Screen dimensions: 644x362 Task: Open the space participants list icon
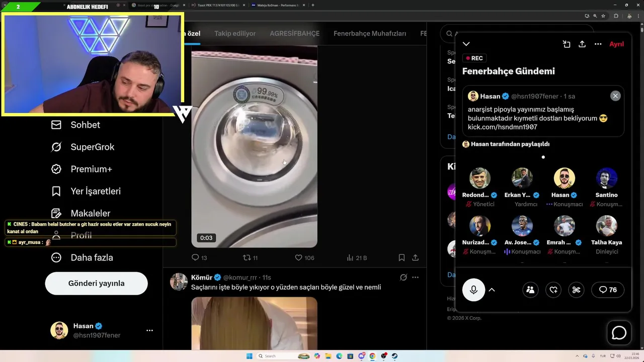530,290
